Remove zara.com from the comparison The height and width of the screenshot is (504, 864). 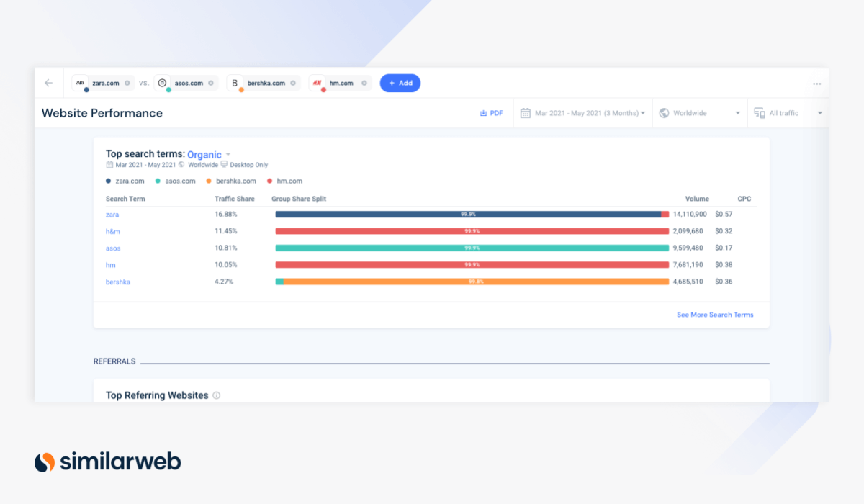pos(127,83)
